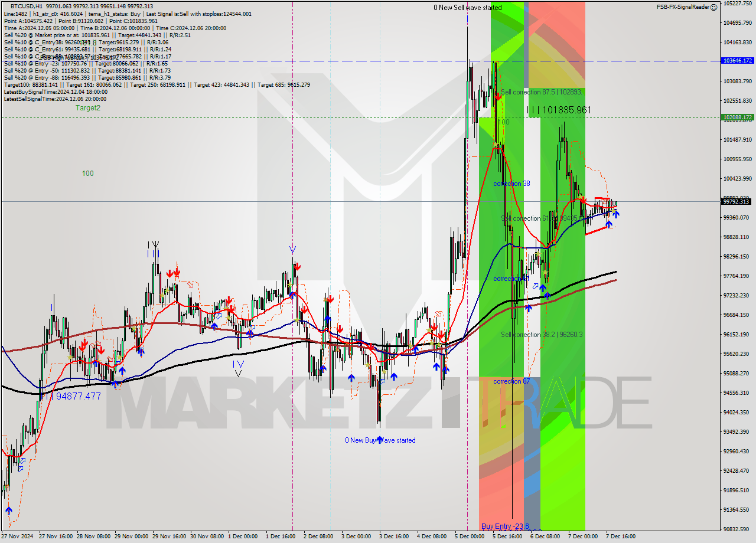This screenshot has width=756, height=543.
Task: Click the '1 Dec 16:00' time label
Action: click(281, 537)
